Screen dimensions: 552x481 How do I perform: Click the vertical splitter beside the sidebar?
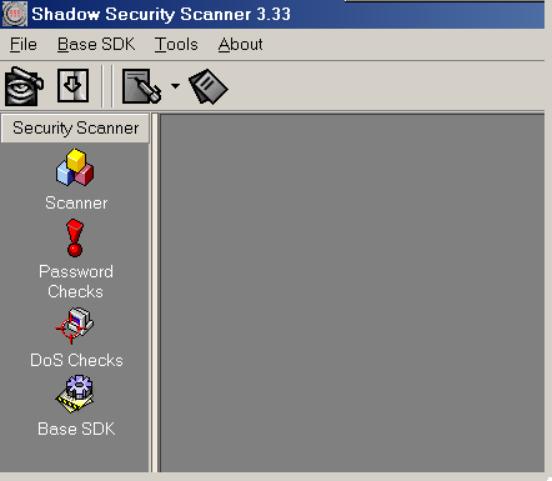click(x=155, y=292)
